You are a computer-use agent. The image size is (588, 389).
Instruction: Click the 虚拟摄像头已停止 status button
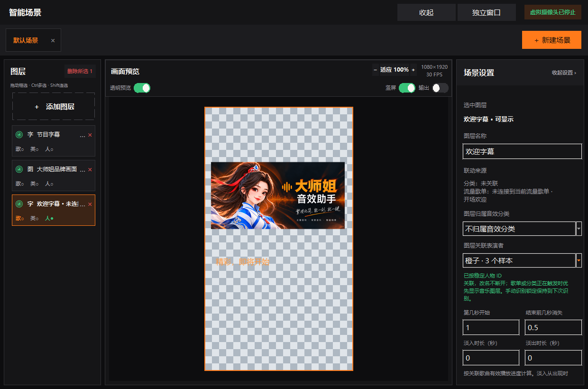click(x=553, y=12)
